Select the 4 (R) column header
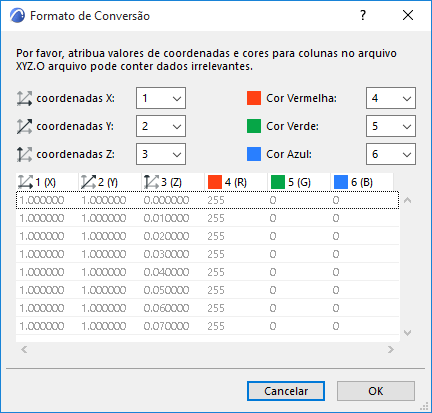Screen dimensions: 432x413 coord(236,182)
